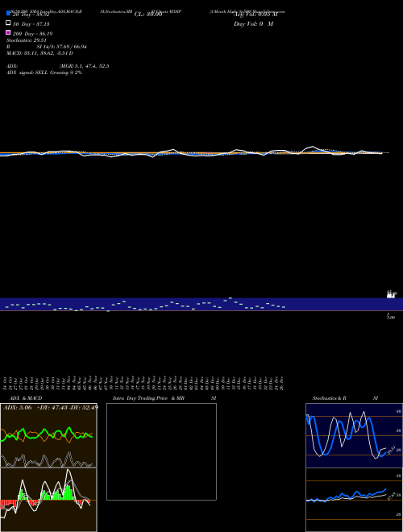403x532 pixels.
Task: Click the blue 20 Day EMA legend swatch
Action: [8, 13]
